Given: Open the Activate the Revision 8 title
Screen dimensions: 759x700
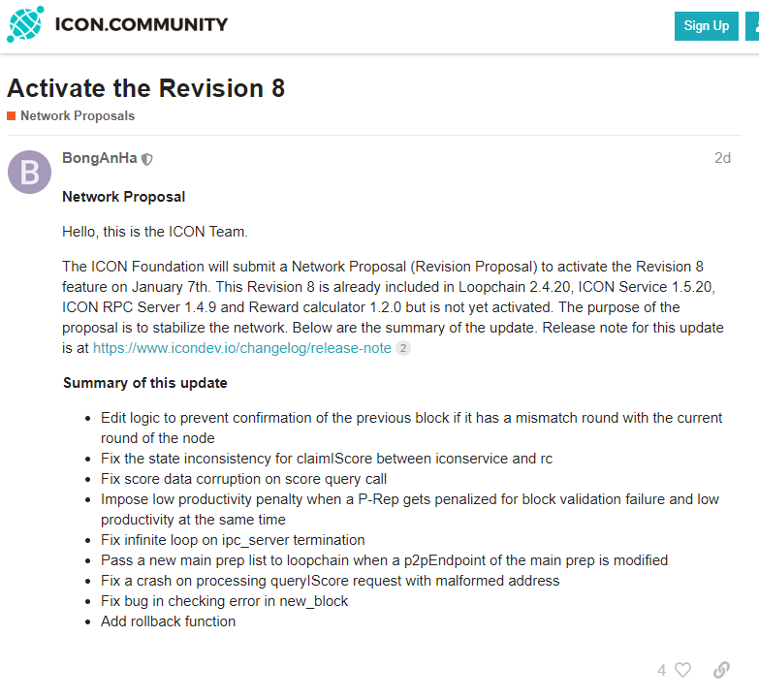Looking at the screenshot, I should [145, 88].
